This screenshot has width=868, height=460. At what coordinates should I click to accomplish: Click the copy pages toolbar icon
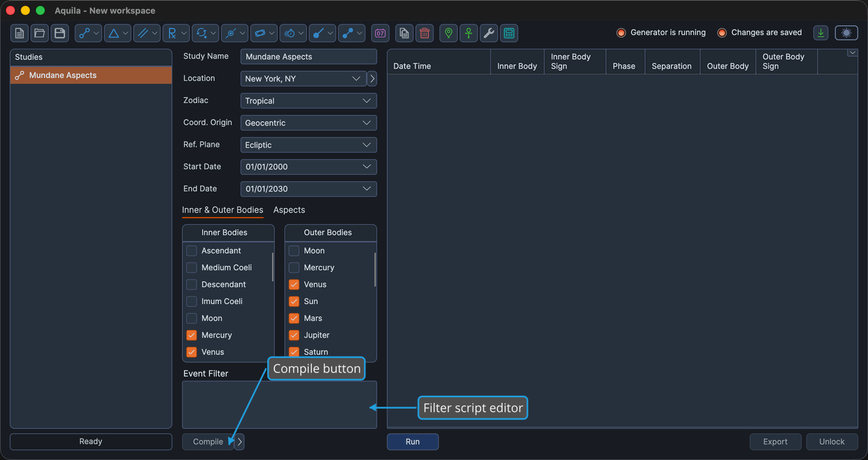point(404,33)
